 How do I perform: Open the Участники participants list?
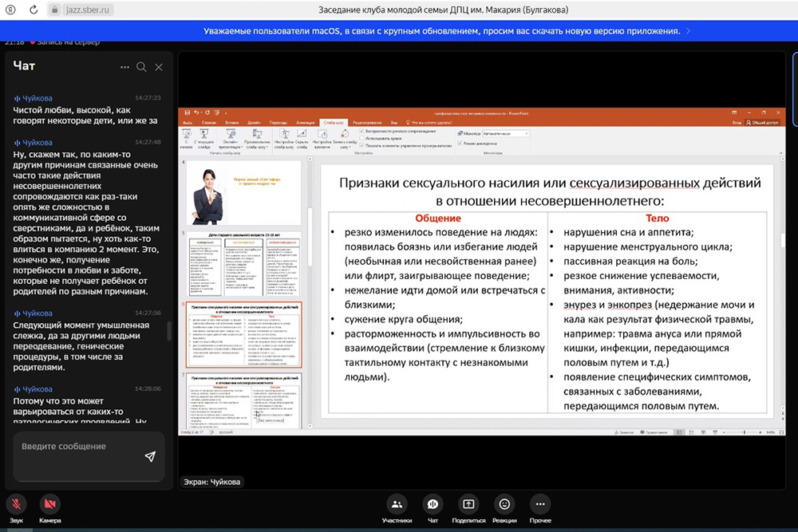pos(397,505)
